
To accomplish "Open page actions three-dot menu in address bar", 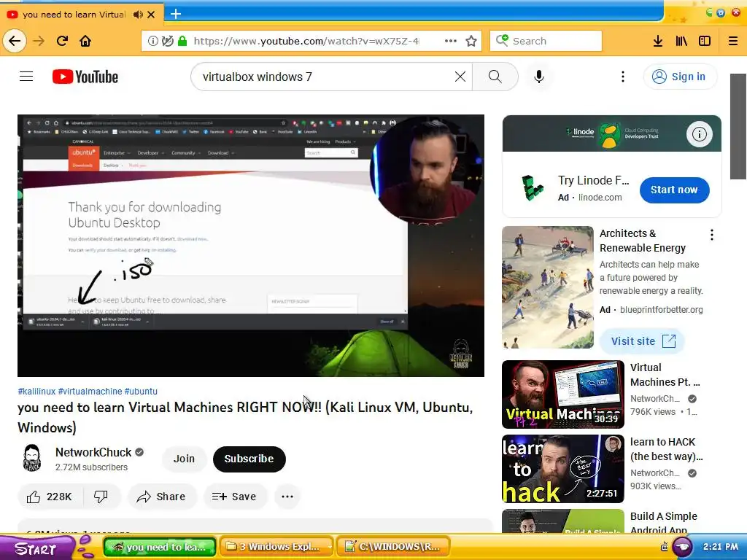I will pos(451,41).
